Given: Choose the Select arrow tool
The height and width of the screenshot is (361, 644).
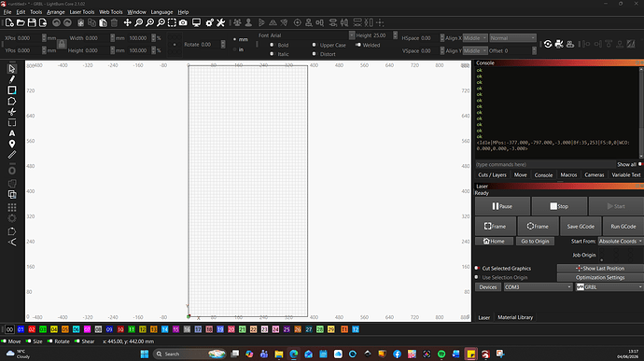Looking at the screenshot, I should (x=12, y=69).
